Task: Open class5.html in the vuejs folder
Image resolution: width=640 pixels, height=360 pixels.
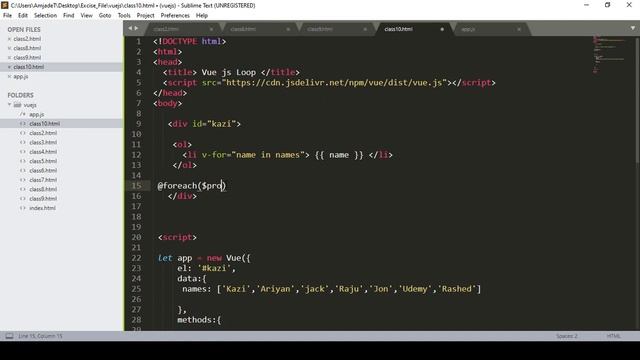Action: (43, 161)
